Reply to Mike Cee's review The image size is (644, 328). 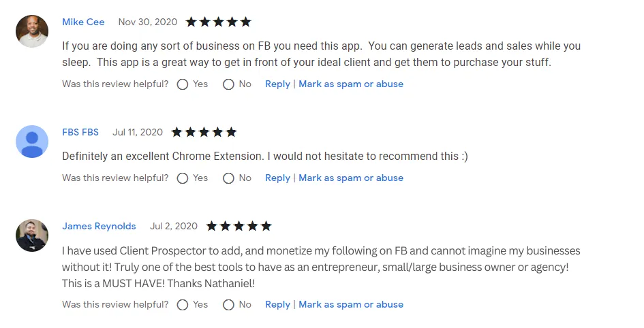coord(277,84)
